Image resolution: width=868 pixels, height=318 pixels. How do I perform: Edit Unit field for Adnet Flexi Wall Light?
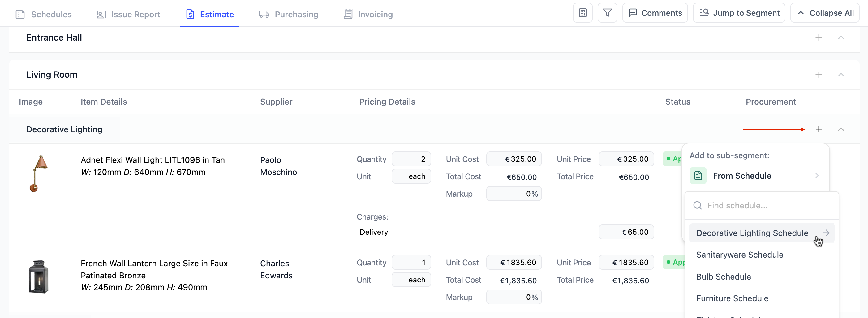point(411,176)
